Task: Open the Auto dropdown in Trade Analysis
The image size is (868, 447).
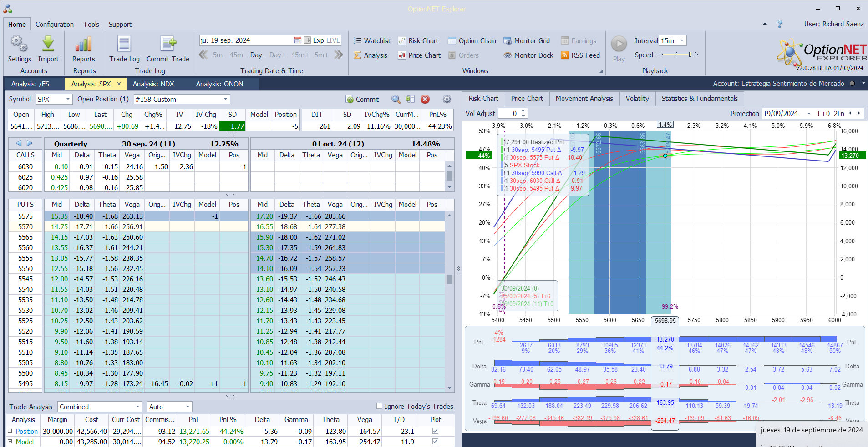Action: point(188,407)
